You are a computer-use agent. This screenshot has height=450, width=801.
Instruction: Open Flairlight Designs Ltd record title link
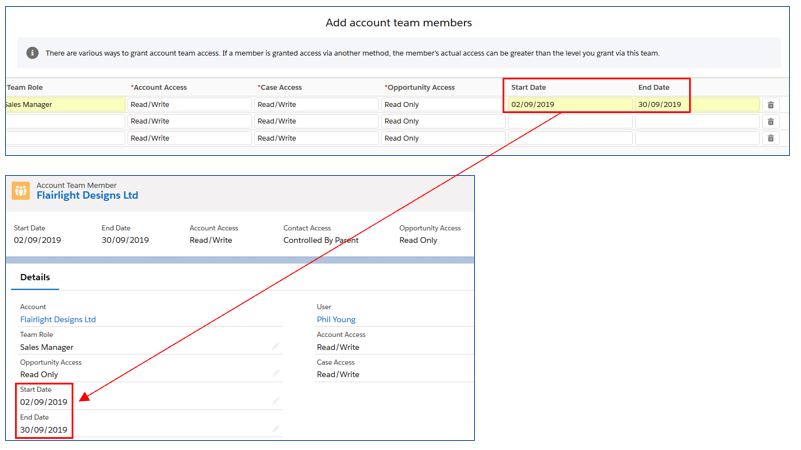(x=87, y=196)
